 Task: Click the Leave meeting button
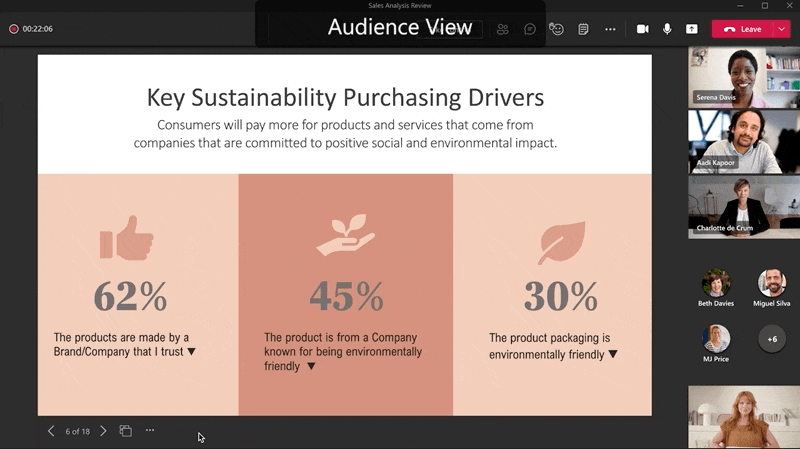[743, 29]
